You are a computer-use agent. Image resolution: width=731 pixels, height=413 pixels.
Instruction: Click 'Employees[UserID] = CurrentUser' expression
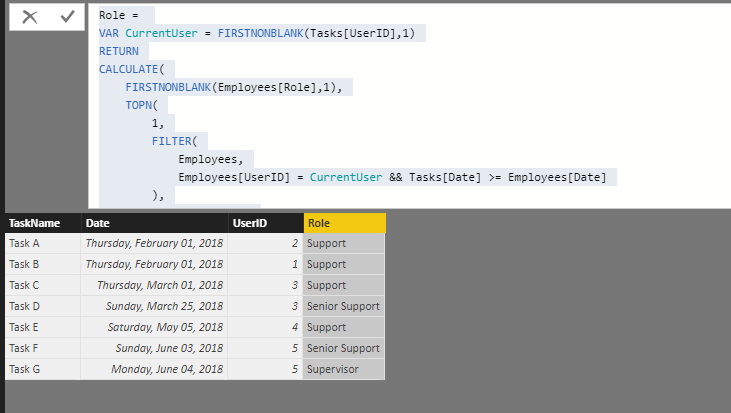point(280,178)
